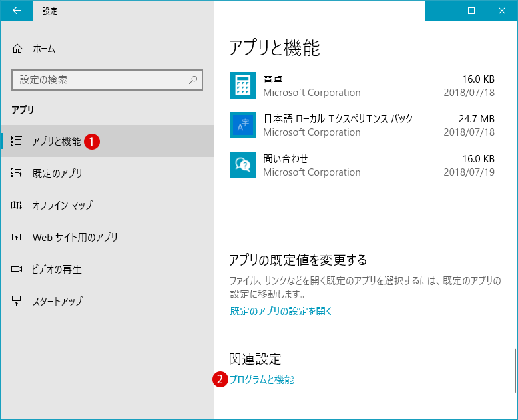Click the 問い合わせ app icon
The image size is (518, 420).
coord(243,165)
